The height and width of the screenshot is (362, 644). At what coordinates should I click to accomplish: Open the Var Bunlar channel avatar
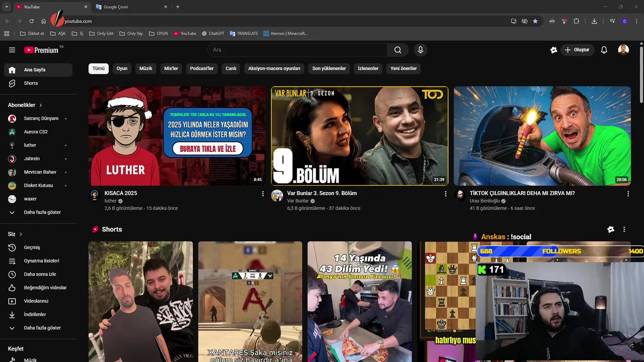coord(277,196)
